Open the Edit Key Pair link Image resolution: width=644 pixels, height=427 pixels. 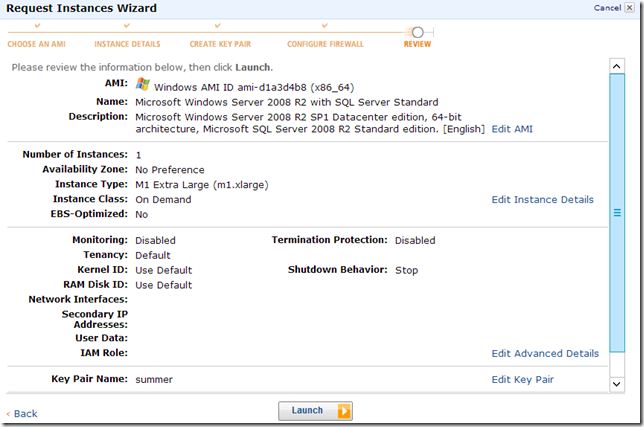pyautogui.click(x=522, y=379)
